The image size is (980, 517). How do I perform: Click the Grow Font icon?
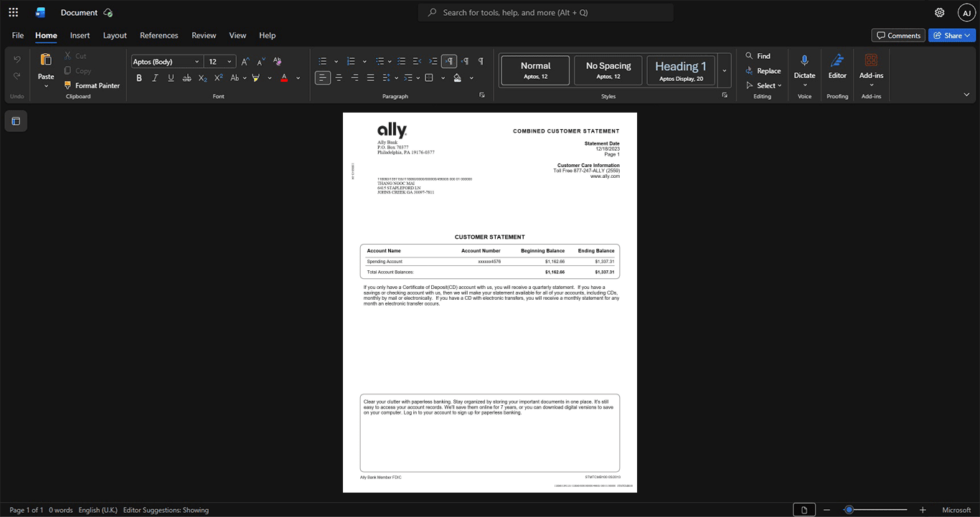coord(245,62)
